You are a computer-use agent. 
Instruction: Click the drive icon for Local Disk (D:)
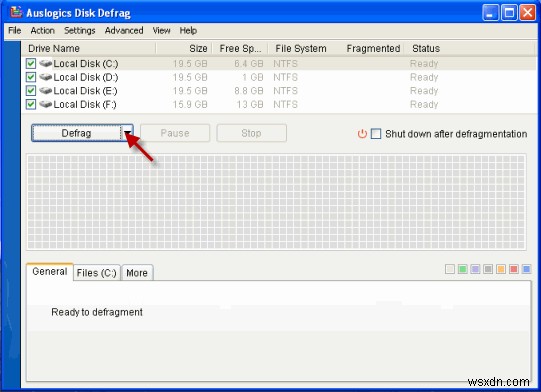pos(45,77)
